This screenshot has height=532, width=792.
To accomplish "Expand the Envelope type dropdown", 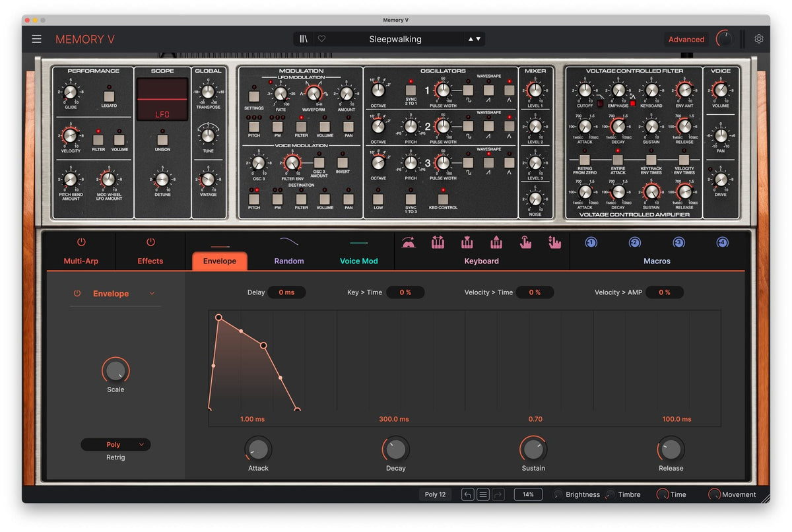I will click(152, 294).
